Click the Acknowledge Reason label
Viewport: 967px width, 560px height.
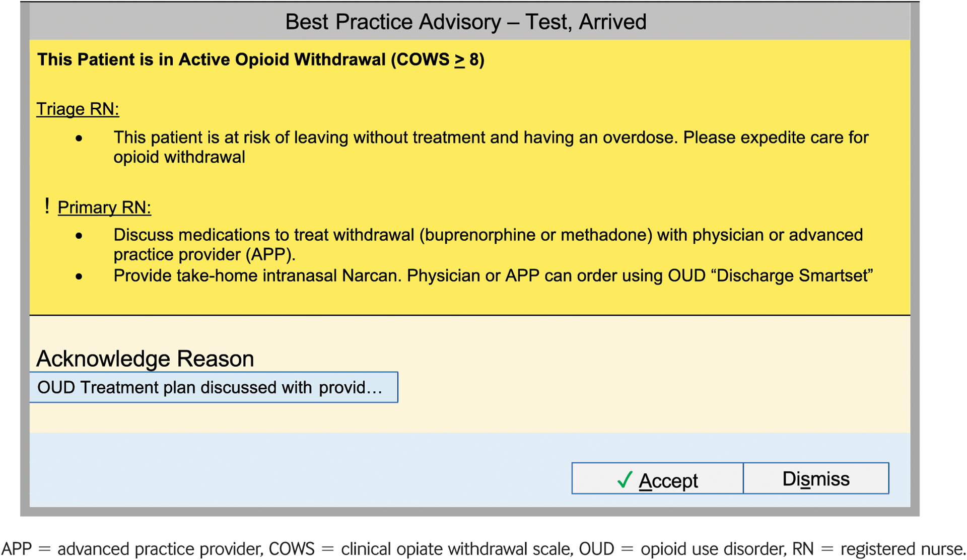pyautogui.click(x=145, y=359)
